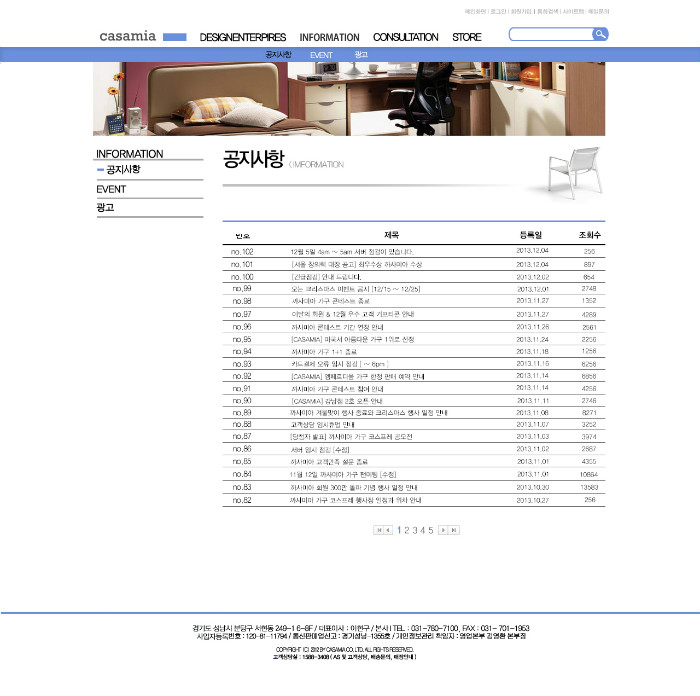Open the INFORMATION top menu
Screen dimensions: 700x696
tap(329, 38)
